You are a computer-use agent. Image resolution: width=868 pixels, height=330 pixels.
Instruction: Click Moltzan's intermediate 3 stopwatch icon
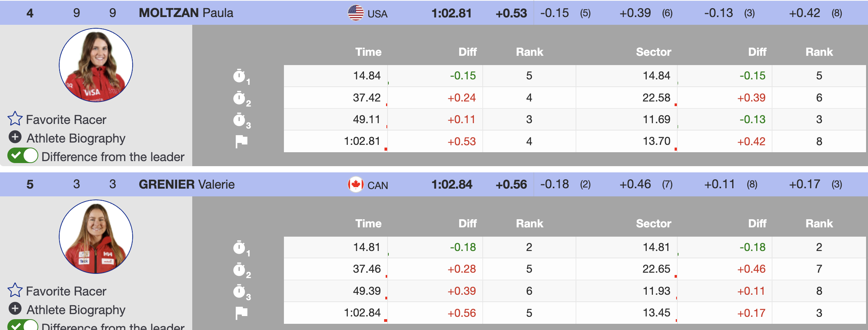pos(239,120)
